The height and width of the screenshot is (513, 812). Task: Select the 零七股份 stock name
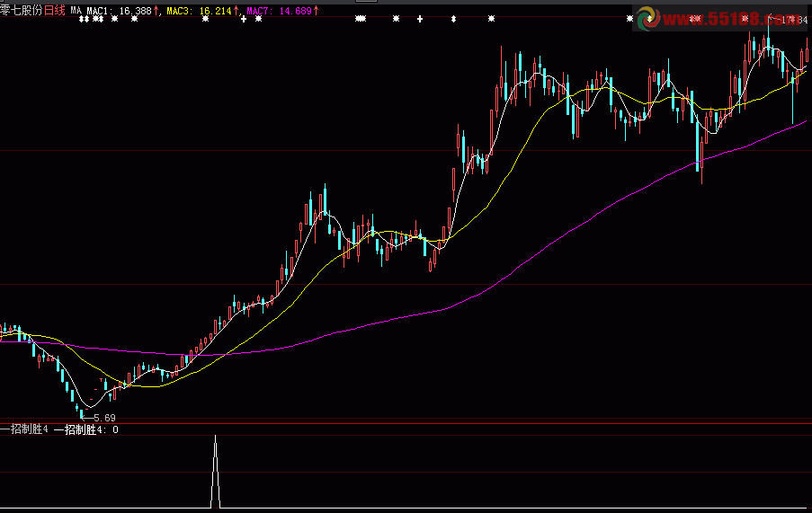click(x=22, y=11)
